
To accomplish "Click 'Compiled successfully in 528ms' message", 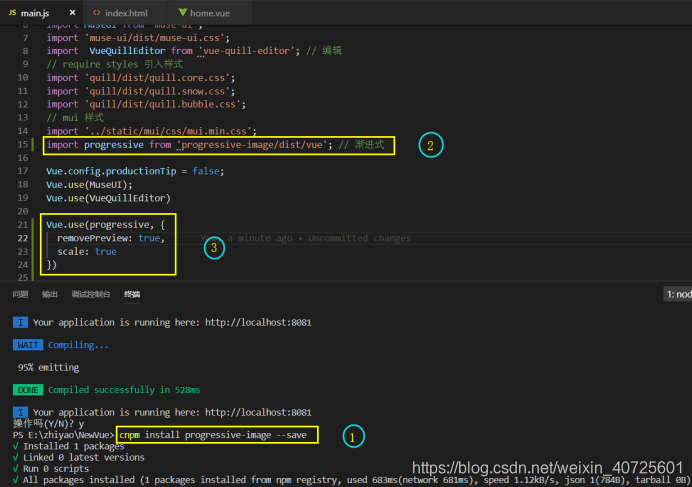I will tap(124, 390).
